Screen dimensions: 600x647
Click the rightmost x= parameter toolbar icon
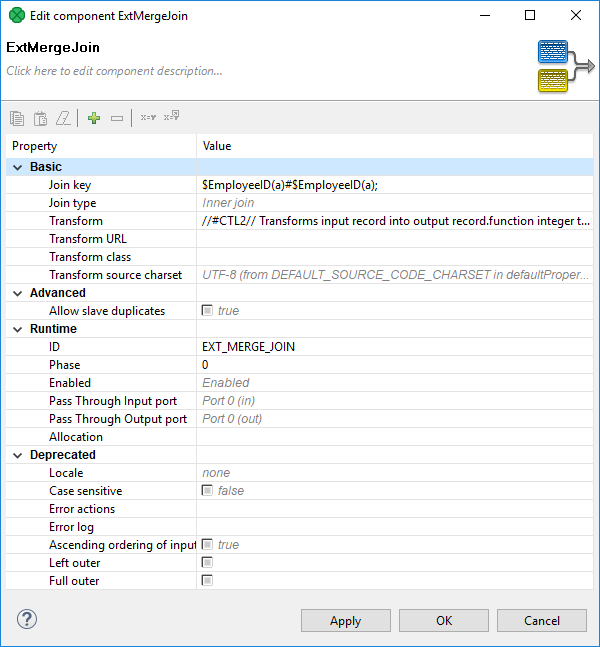click(x=171, y=118)
